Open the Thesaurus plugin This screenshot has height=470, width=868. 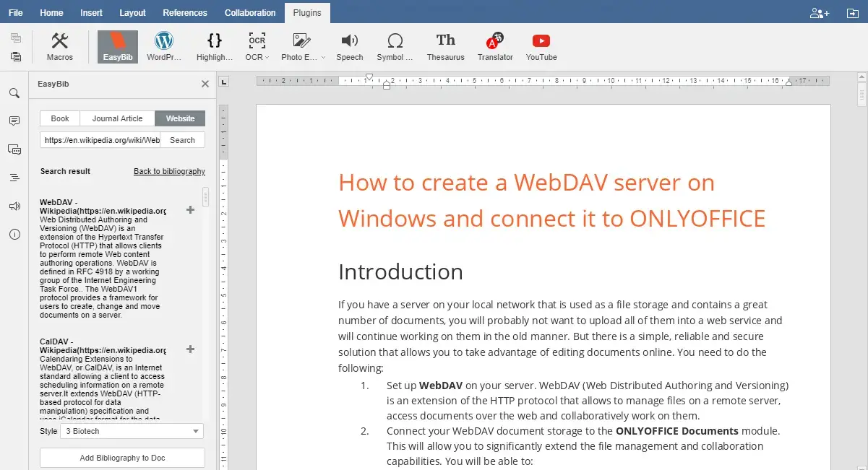click(446, 47)
